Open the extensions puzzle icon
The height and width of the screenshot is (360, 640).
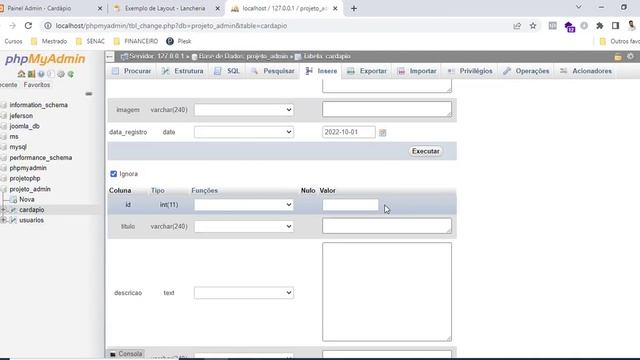point(600,26)
